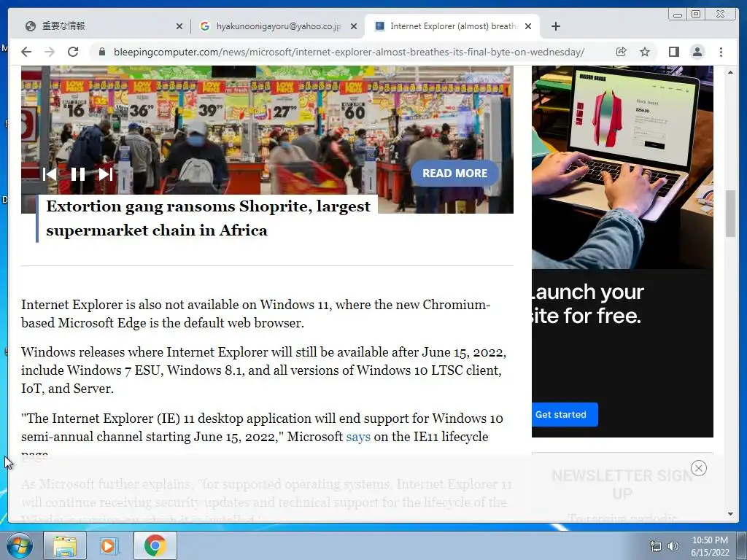This screenshot has height=560, width=747.
Task: Launch Windows Media Player from taskbar
Action: [x=108, y=545]
